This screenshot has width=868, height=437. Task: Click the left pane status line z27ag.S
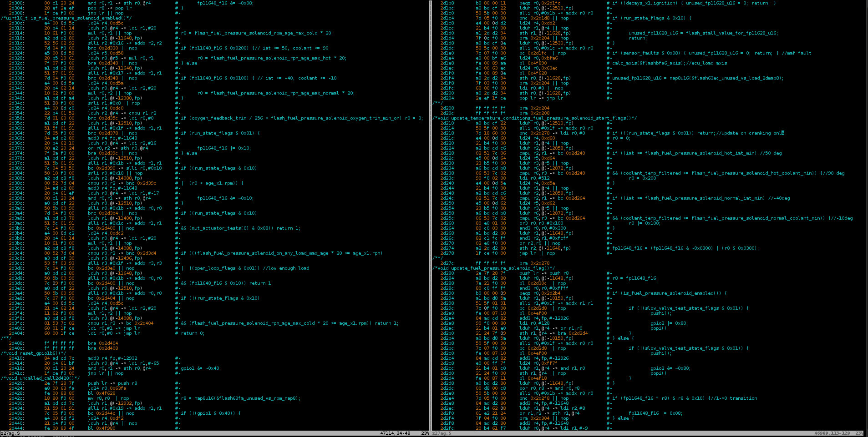pos(10,433)
